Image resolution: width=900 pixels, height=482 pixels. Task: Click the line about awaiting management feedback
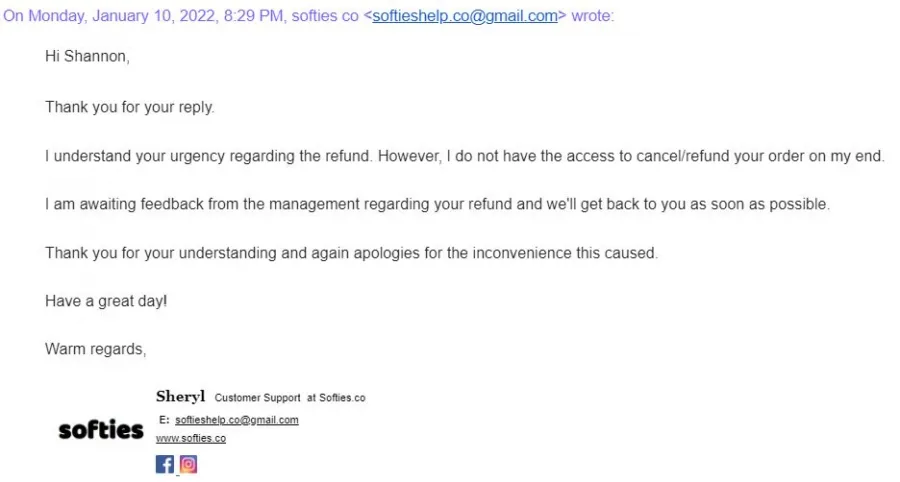pyautogui.click(x=437, y=204)
